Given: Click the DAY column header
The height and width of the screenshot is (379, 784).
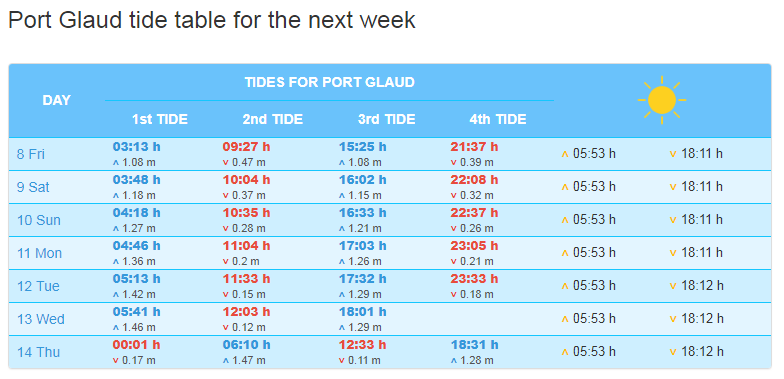Looking at the screenshot, I should pos(56,100).
